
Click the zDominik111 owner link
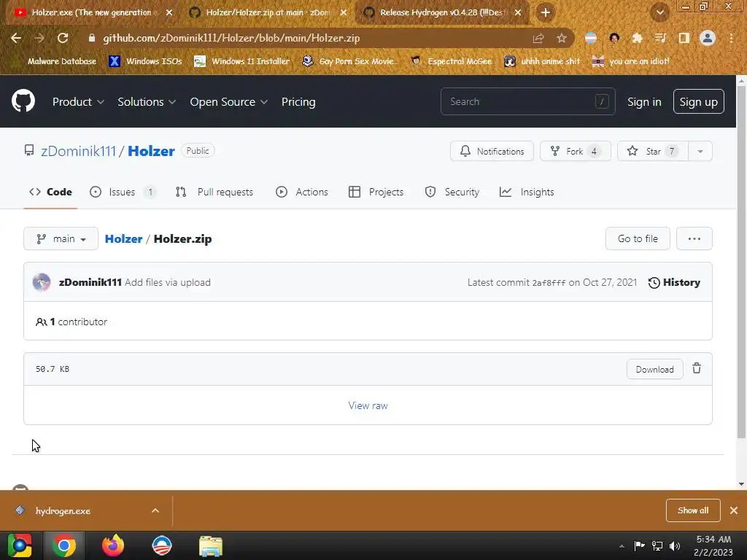[79, 151]
